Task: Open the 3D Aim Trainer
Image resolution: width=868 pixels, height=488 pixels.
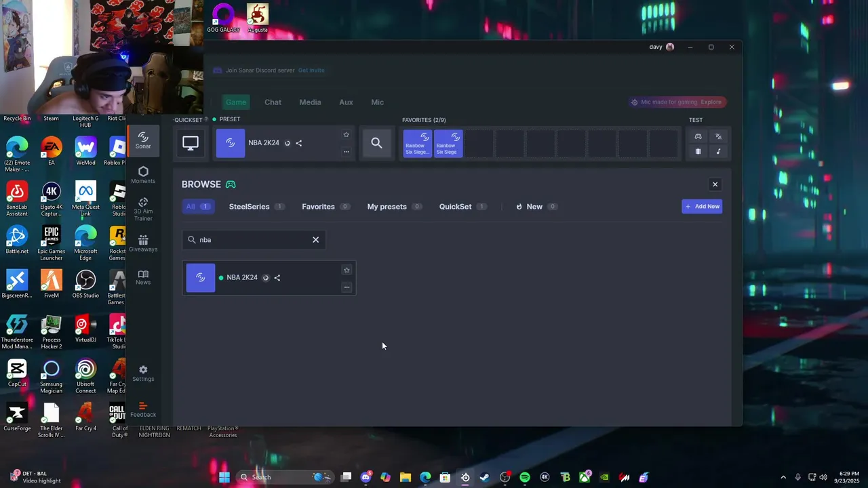Action: (143, 209)
